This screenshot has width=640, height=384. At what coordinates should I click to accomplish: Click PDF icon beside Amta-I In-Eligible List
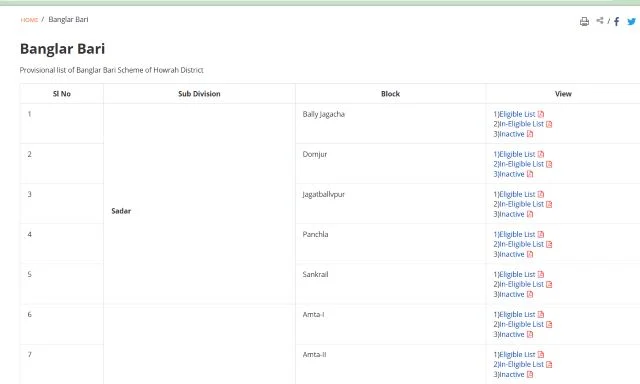(549, 324)
